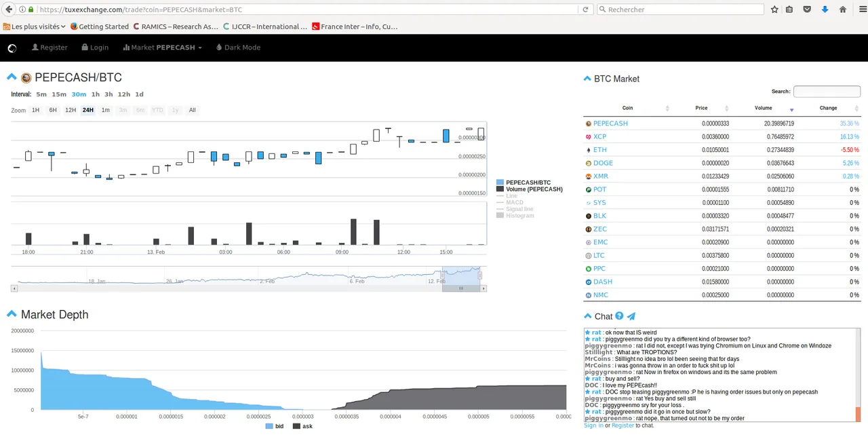Open the France Inter bookmark

(355, 26)
